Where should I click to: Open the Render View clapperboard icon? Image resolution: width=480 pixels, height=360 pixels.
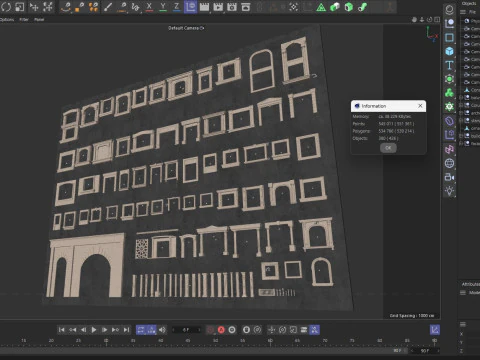204,7
